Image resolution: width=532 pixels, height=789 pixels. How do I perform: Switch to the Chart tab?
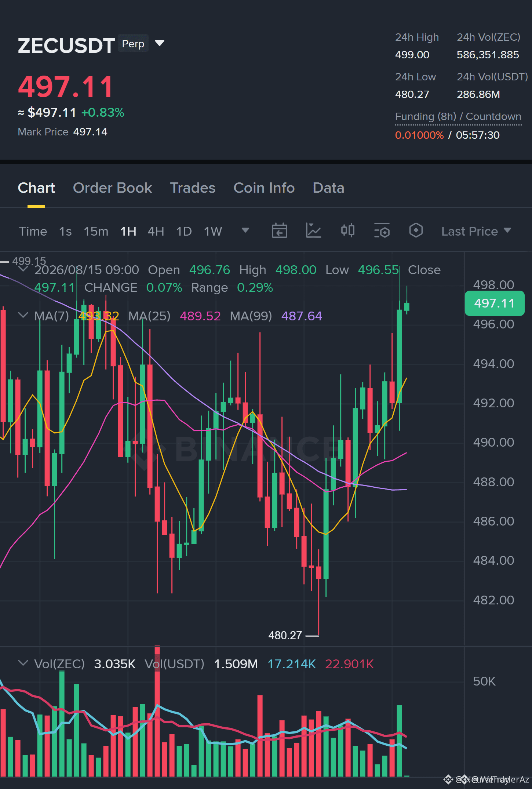coord(36,188)
